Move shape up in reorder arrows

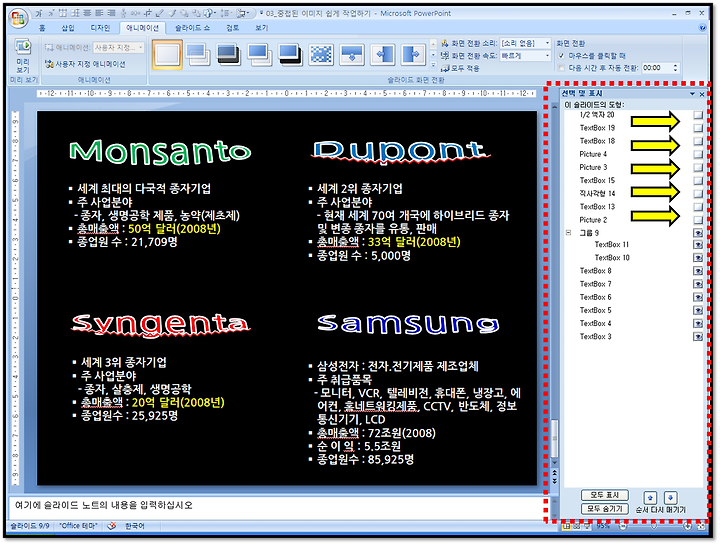pyautogui.click(x=650, y=498)
